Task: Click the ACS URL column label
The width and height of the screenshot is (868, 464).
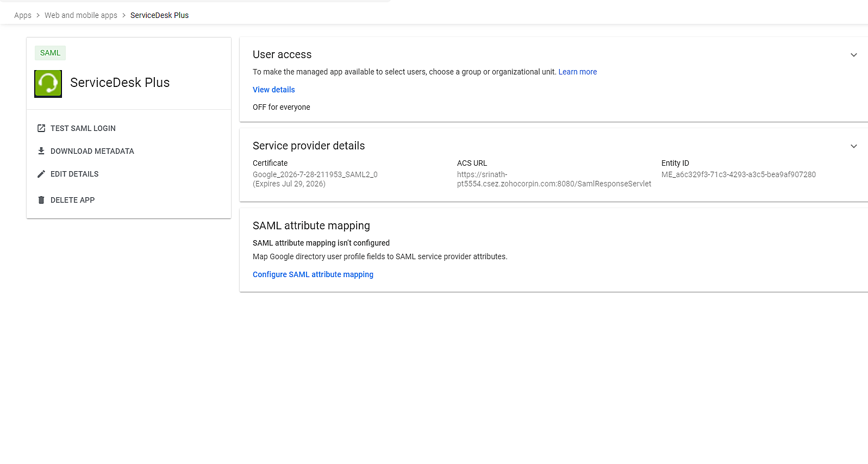Action: 472,163
